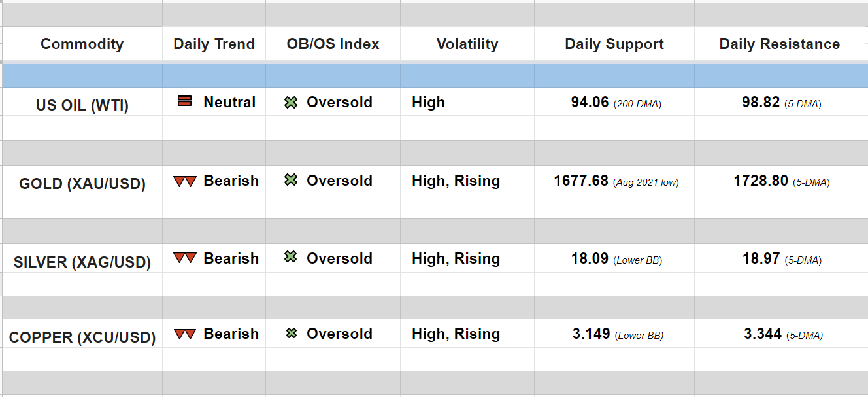The height and width of the screenshot is (397, 868).
Task: Click the Daily Resistance column header
Action: coord(779,44)
